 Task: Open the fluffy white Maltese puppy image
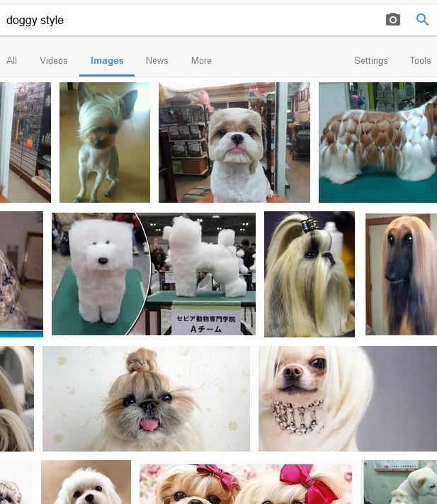[86, 482]
